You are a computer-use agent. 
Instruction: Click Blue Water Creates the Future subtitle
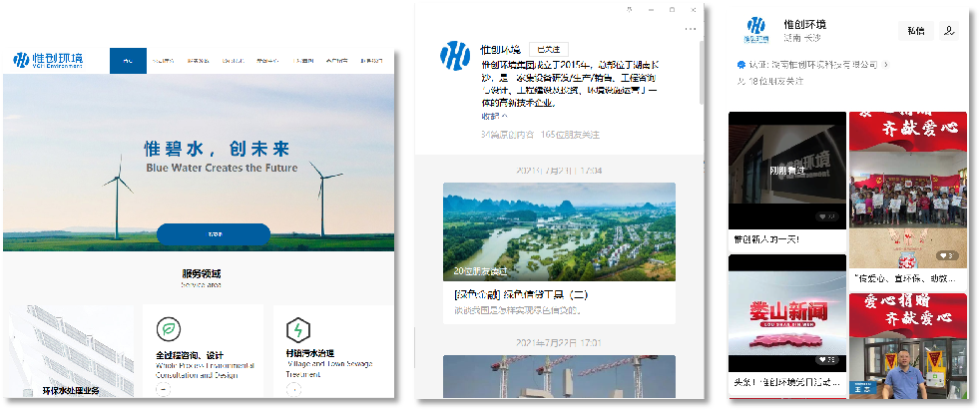click(x=222, y=168)
